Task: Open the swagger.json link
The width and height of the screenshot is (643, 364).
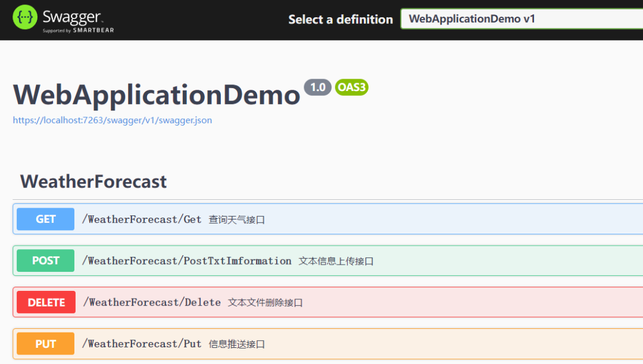Action: pyautogui.click(x=113, y=120)
